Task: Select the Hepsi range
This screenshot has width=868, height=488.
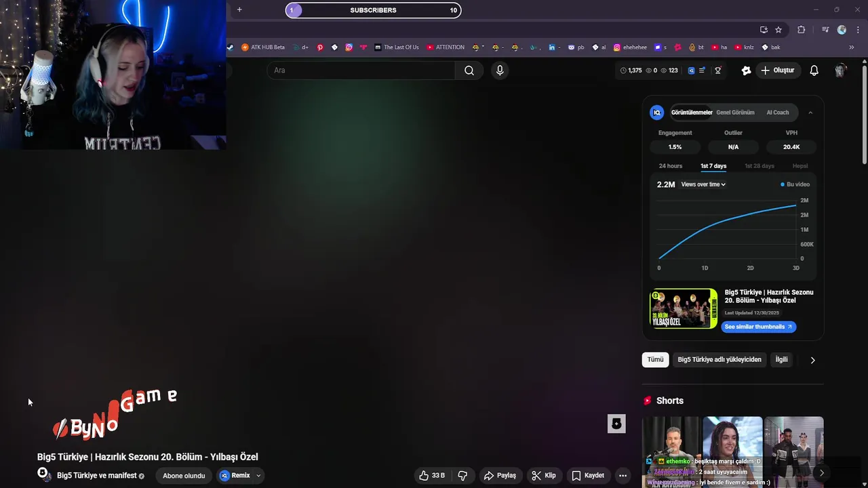Action: click(x=800, y=166)
